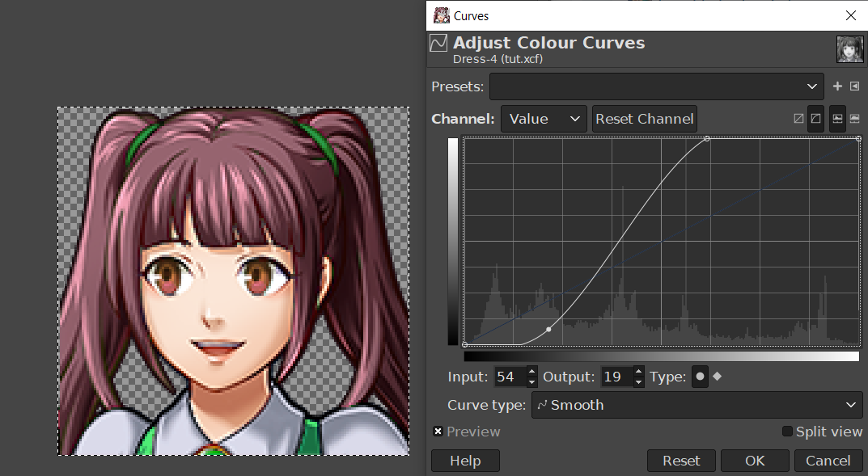Click the 'Dress-4 (tut.xcf)' layer label
Viewport: 868px width, 476px height.
tap(498, 59)
